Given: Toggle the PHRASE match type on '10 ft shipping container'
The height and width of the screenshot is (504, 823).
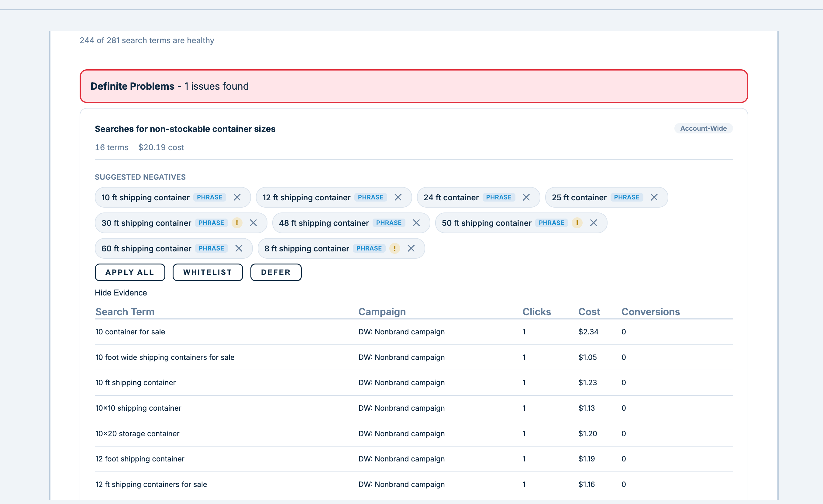Looking at the screenshot, I should (209, 197).
